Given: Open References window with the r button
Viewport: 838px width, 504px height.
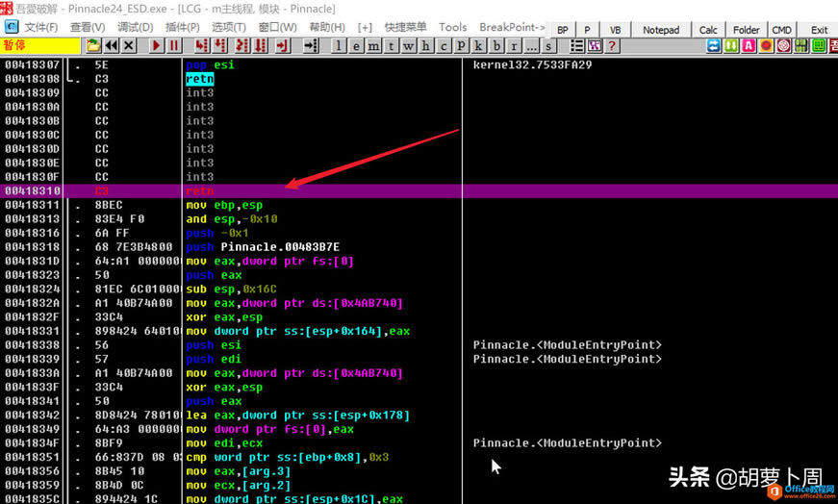Looking at the screenshot, I should click(x=514, y=46).
